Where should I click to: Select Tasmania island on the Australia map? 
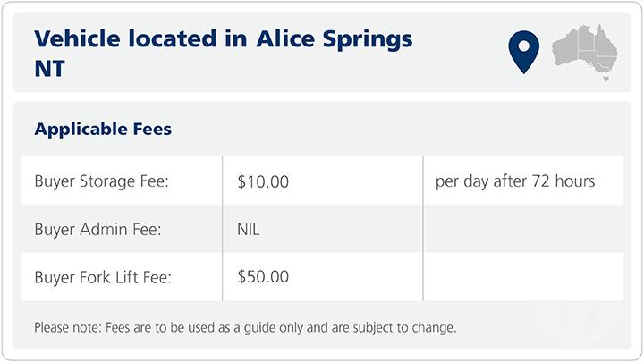coord(607,79)
